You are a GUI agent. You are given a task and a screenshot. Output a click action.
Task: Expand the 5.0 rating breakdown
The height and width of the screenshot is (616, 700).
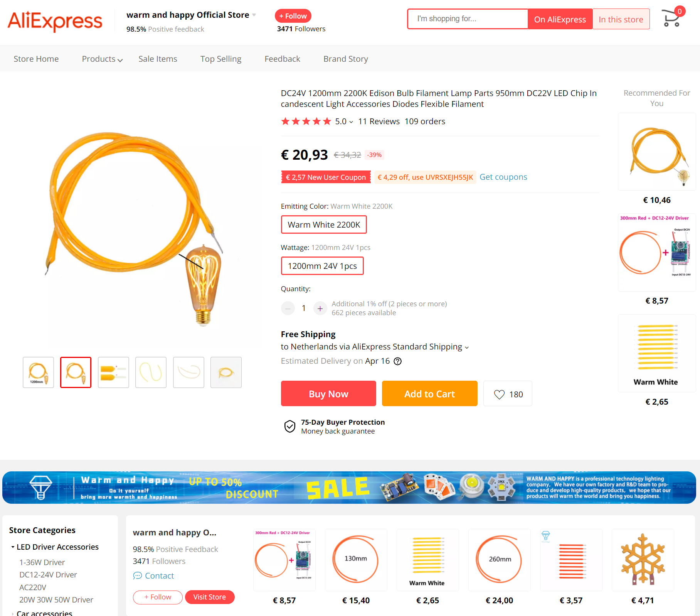click(344, 122)
